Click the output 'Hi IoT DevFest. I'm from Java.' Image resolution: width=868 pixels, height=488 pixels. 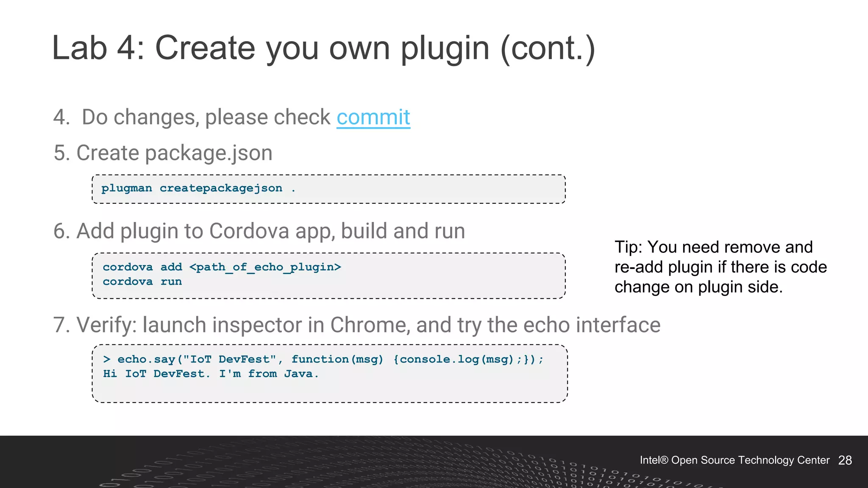click(211, 374)
